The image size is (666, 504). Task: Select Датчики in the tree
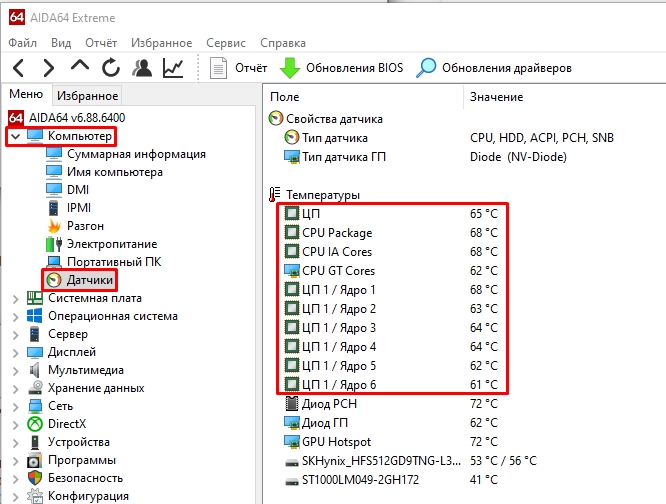click(90, 280)
